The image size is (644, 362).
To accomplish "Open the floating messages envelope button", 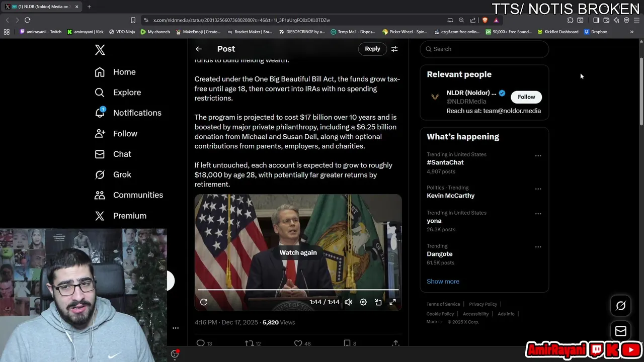I will 621,331.
